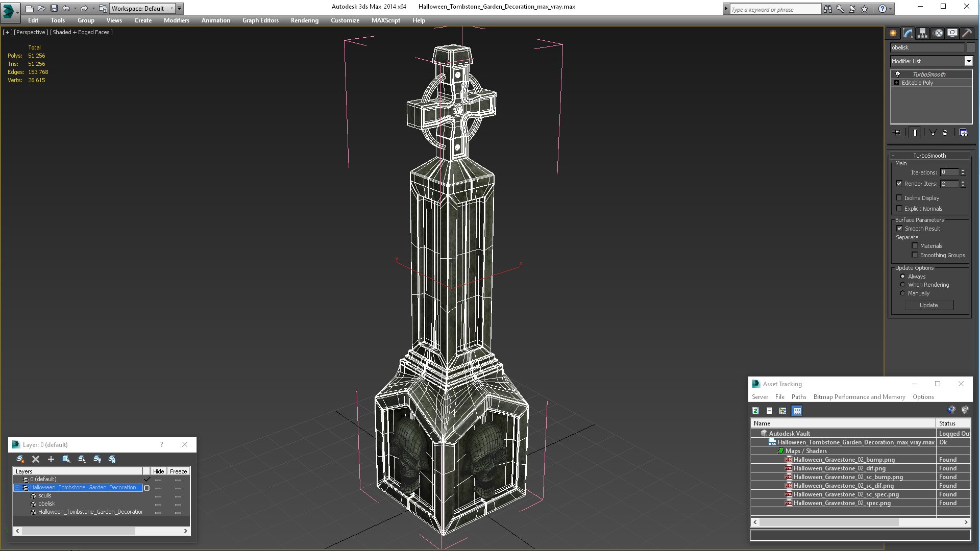Click Delete layer X icon
This screenshot has width=980, height=551.
[36, 459]
